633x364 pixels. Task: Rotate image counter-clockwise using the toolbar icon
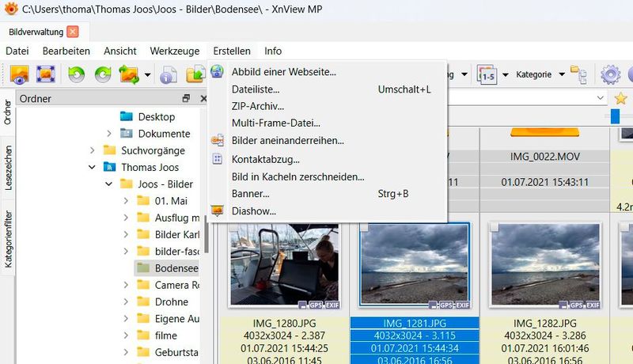(x=76, y=74)
